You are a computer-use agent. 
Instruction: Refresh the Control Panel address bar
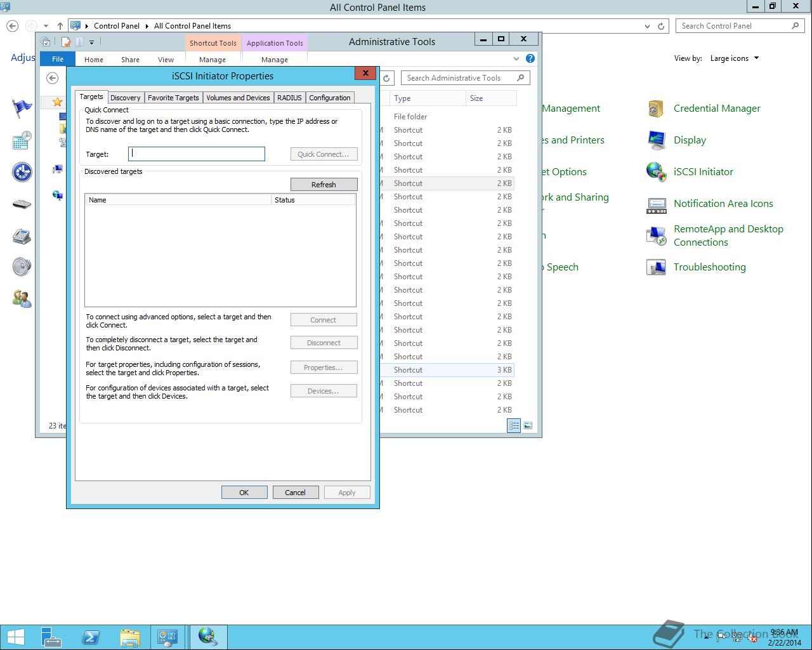click(x=661, y=26)
